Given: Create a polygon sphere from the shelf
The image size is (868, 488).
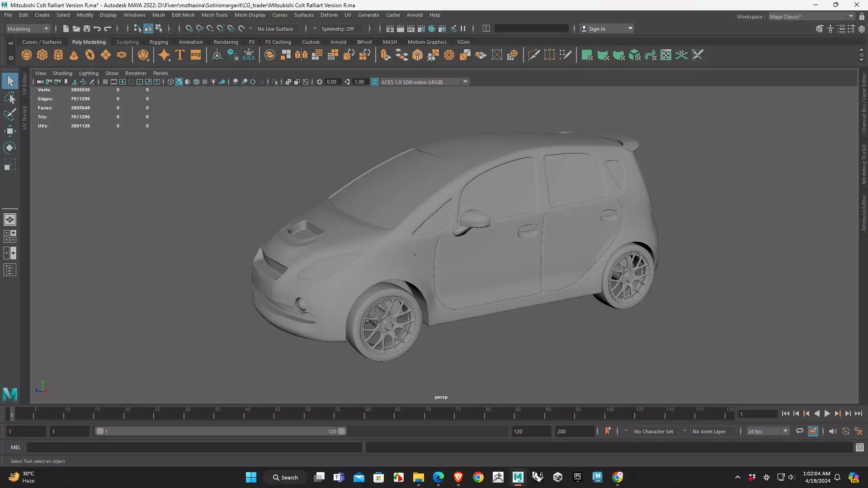Looking at the screenshot, I should (x=27, y=55).
